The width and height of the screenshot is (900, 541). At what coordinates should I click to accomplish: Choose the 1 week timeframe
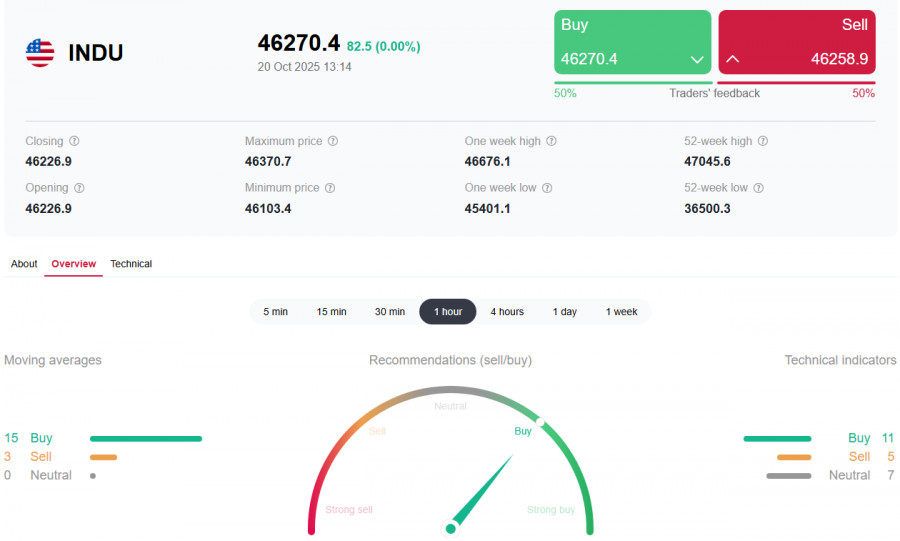[x=621, y=312]
